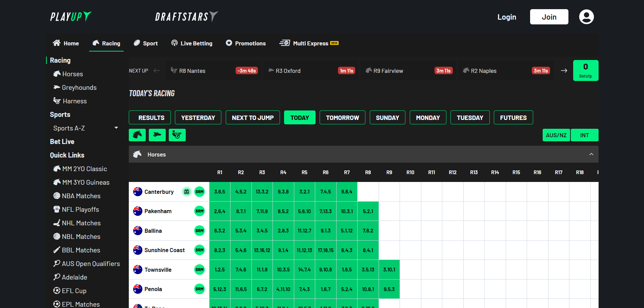Viewport: 644px width, 308px height.
Task: Expand the Sports A-Z dropdown
Action: pyautogui.click(x=116, y=128)
